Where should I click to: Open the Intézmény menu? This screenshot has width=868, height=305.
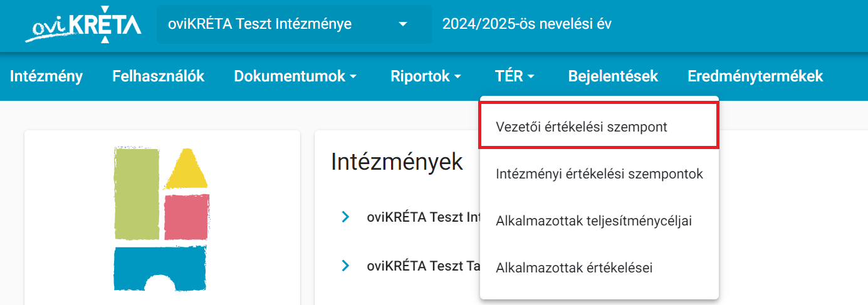pos(46,76)
